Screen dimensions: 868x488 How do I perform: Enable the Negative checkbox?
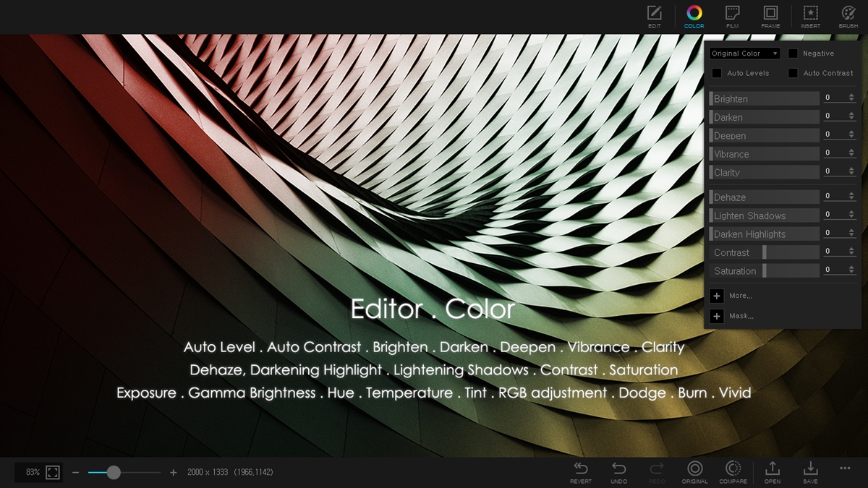point(793,53)
